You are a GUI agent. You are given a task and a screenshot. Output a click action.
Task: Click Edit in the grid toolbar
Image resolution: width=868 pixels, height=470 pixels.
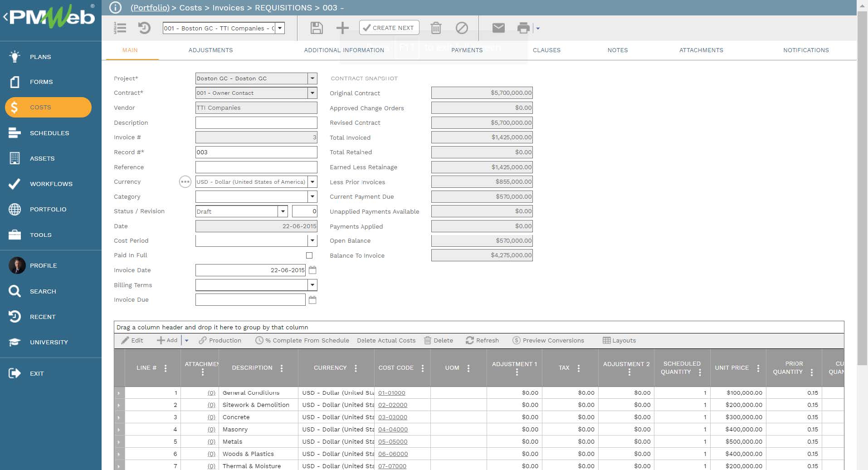click(132, 340)
